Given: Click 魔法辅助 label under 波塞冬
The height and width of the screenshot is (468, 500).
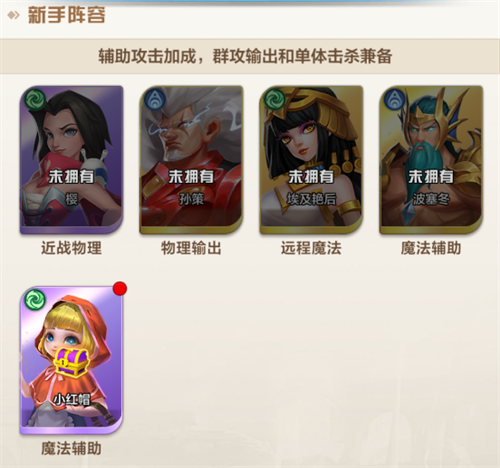Looking at the screenshot, I should (431, 248).
